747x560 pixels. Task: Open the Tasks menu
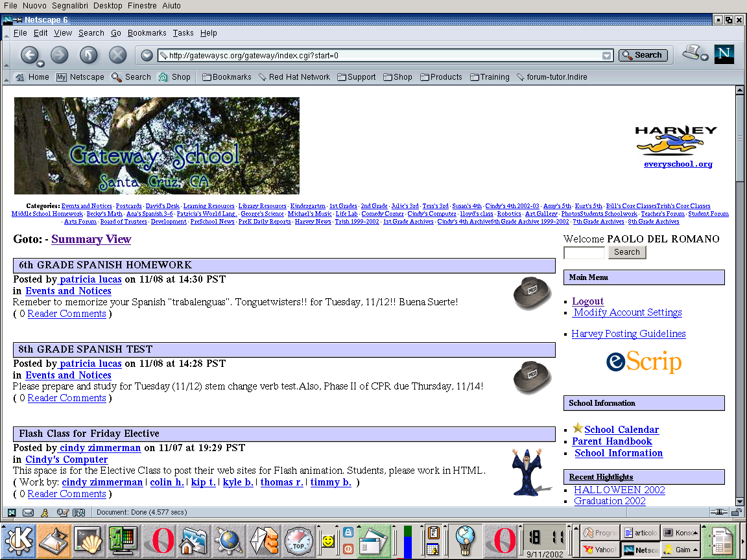click(183, 33)
